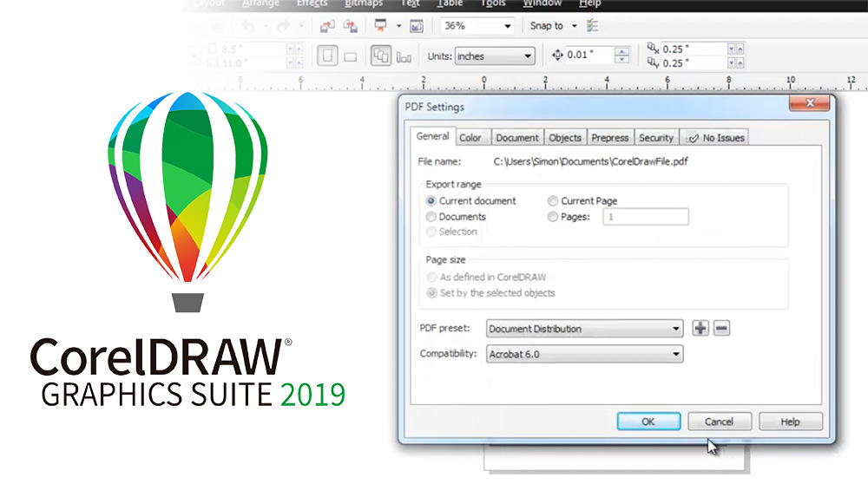Select the Documents radio button
The image size is (868, 497).
tap(431, 216)
